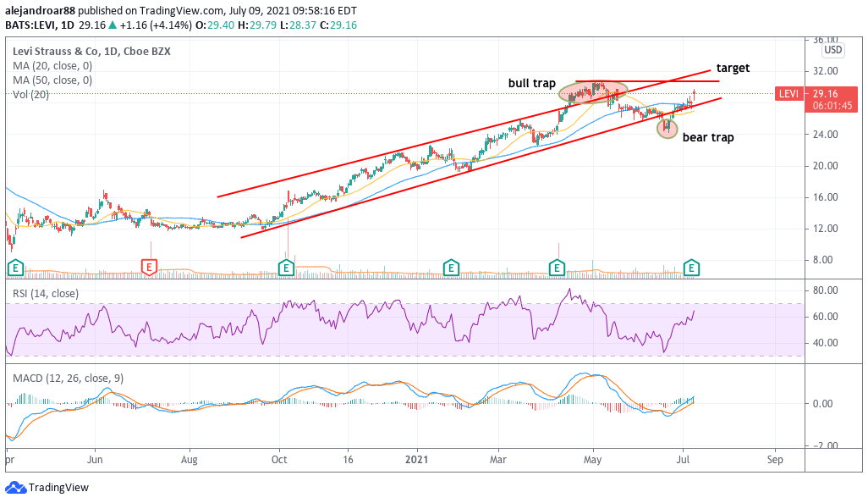This screenshot has width=868, height=503.
Task: Click the Jun label on time axis
Action: coord(95,460)
